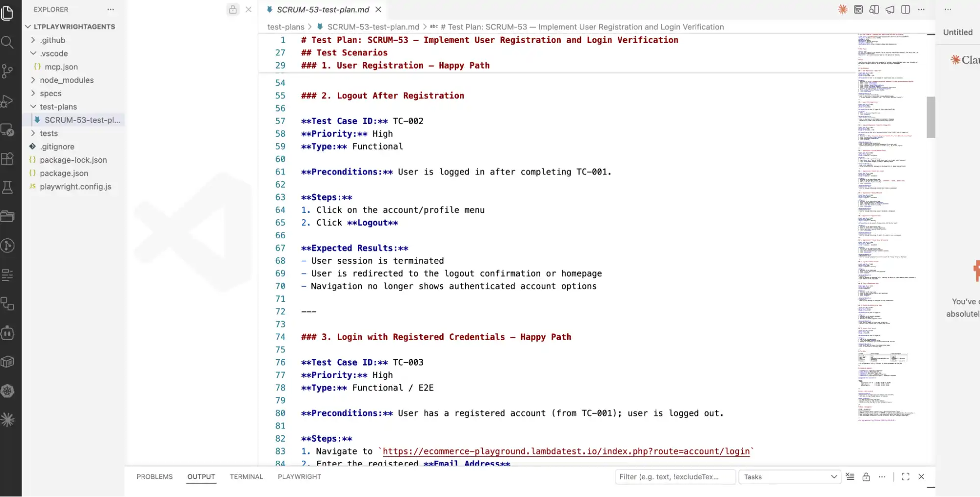Click the megaphone icon in editor toolbar
The image size is (980, 497).
(890, 9)
